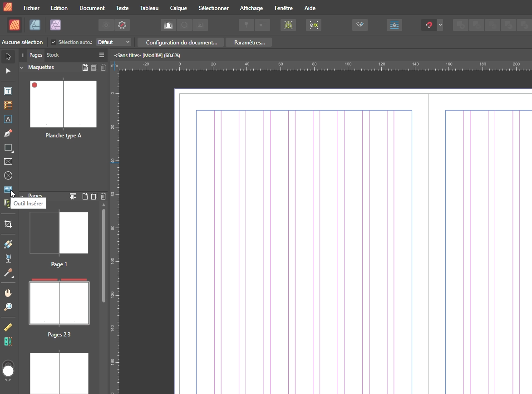Viewport: 532px width, 394px height.
Task: Select the Table tool
Action: coord(8,105)
